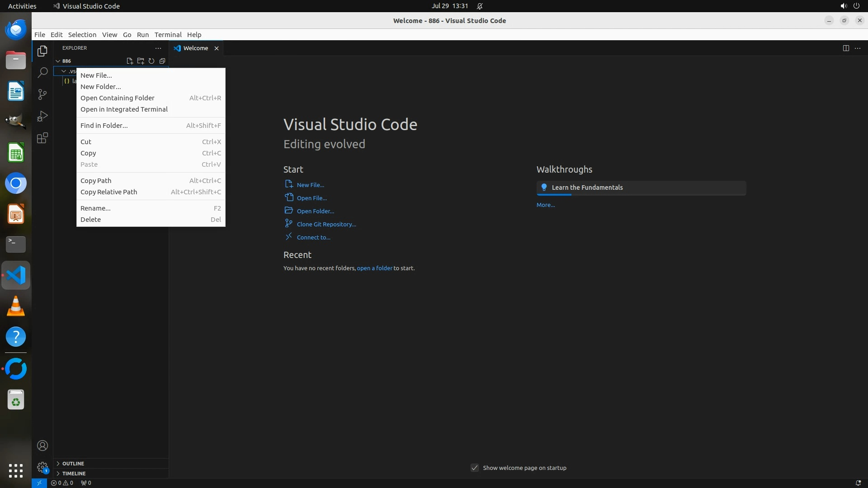This screenshot has width=868, height=488.
Task: Refresh the Explorer file tree
Action: coord(151,61)
